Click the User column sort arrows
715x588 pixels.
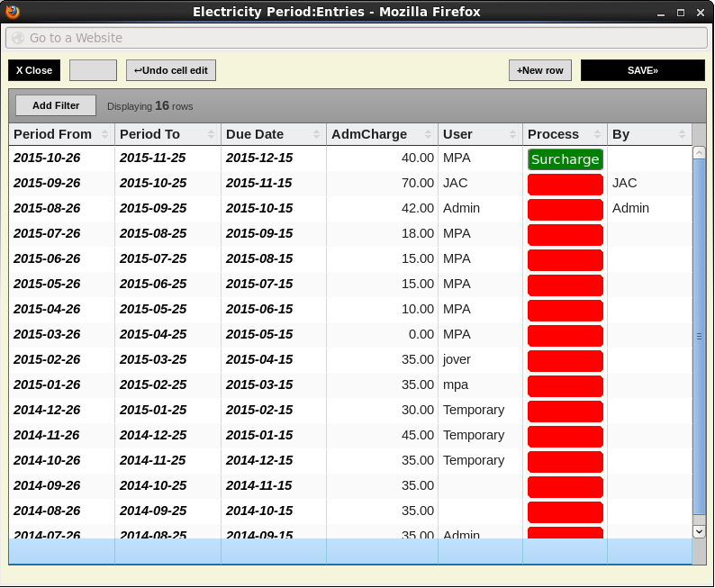coord(513,134)
